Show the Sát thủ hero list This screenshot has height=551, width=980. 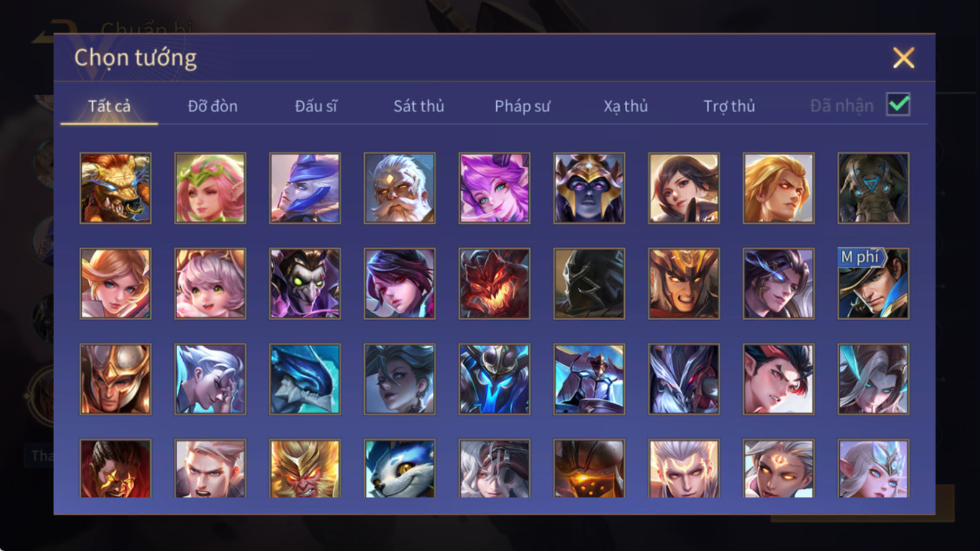419,106
